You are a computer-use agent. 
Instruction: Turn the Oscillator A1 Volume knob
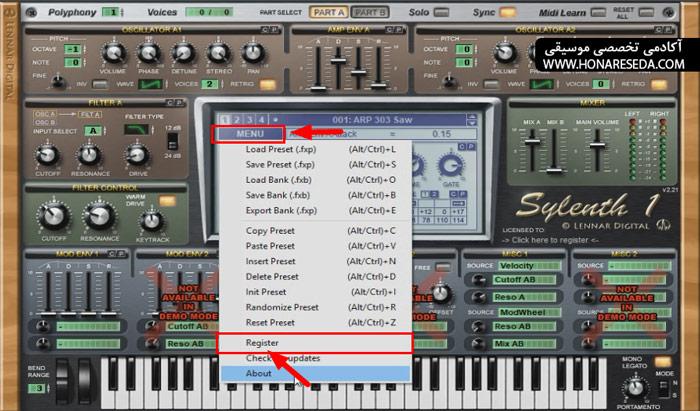(113, 53)
